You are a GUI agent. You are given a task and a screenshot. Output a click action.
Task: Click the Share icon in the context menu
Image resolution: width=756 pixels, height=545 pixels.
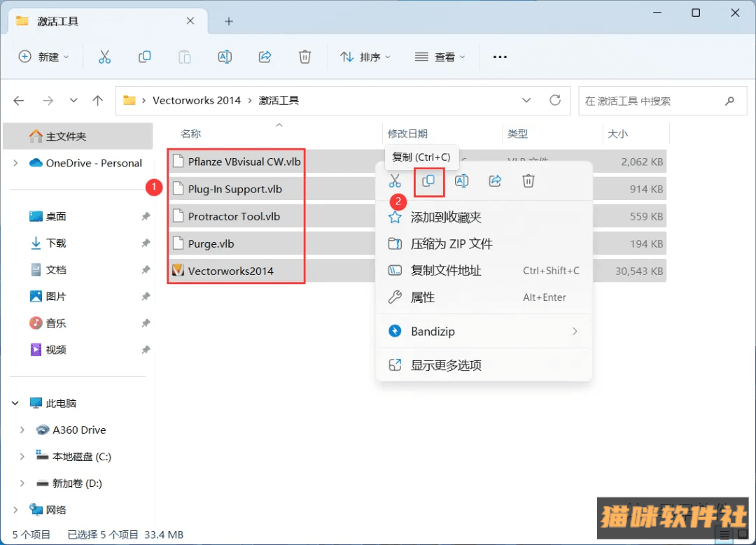(x=495, y=181)
